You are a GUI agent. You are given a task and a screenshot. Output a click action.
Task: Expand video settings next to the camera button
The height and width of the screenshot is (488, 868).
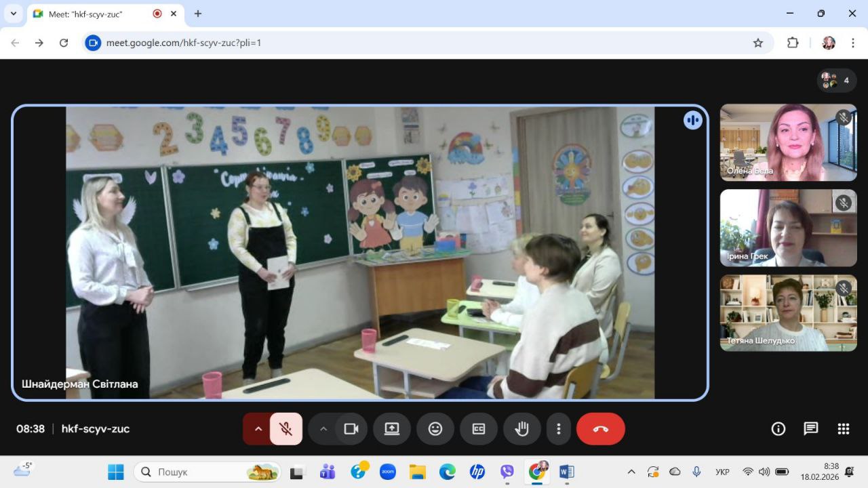(x=323, y=428)
